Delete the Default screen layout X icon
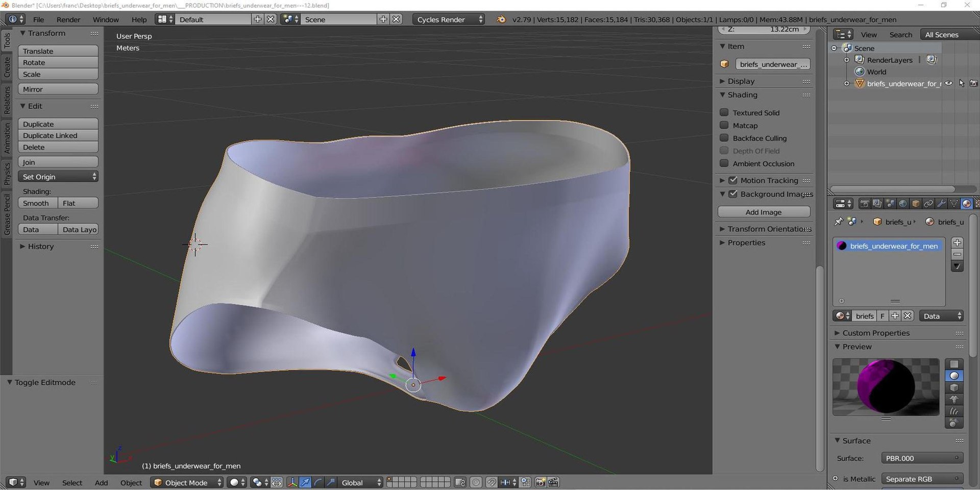Image resolution: width=980 pixels, height=490 pixels. [271, 19]
